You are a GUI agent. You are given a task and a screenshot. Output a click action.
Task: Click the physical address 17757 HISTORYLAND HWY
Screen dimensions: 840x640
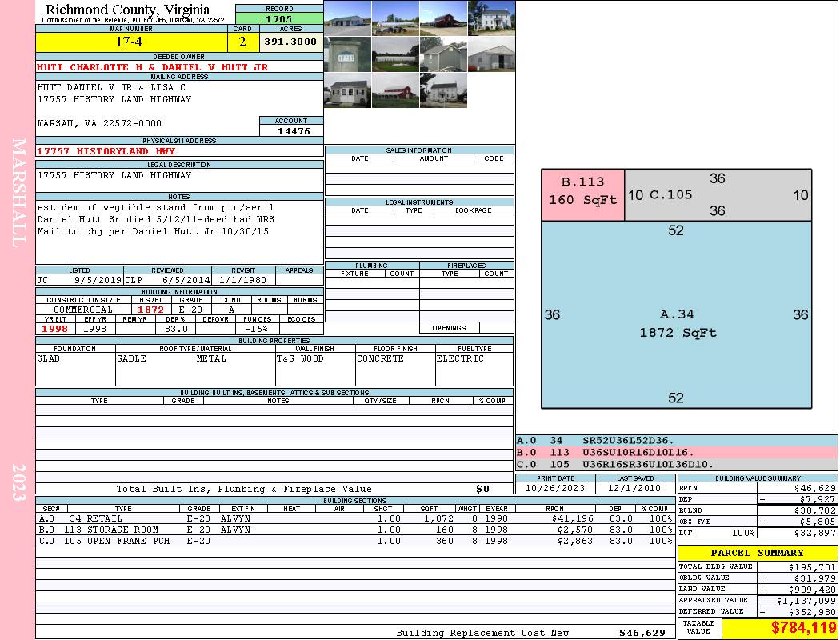(106, 151)
